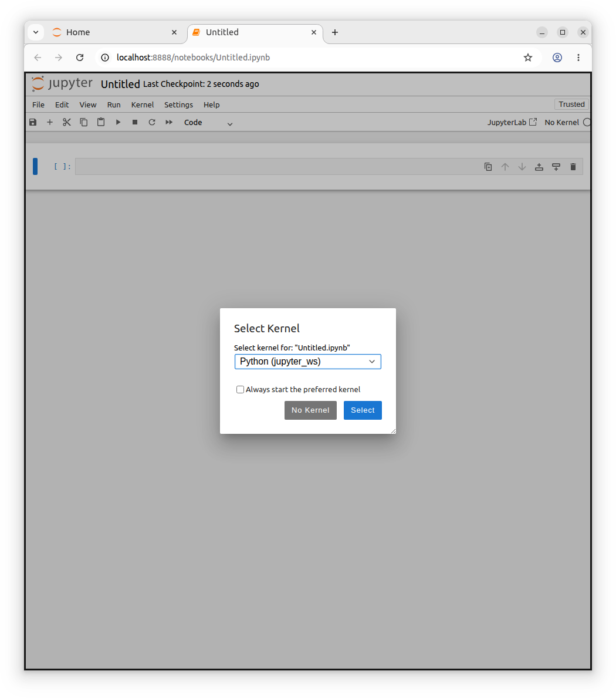Open the Run menu

[x=114, y=104]
